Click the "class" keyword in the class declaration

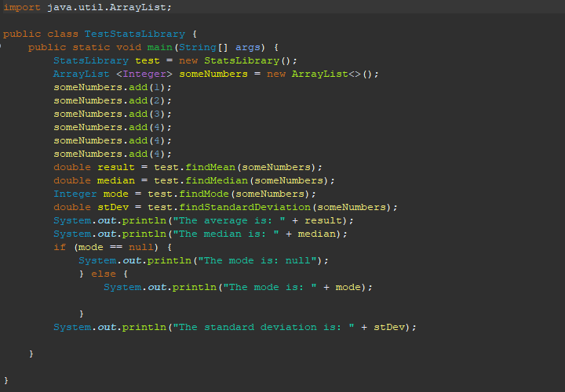click(63, 34)
